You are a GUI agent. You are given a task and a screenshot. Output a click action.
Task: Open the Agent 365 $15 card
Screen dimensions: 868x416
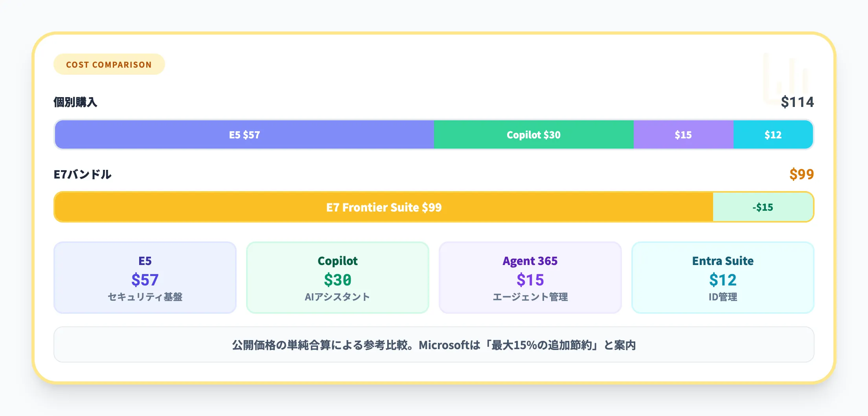tap(530, 278)
